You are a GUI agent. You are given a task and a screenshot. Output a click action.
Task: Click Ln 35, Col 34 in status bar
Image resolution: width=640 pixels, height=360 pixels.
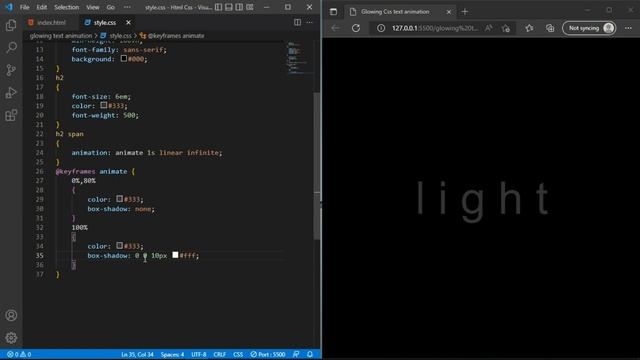pyautogui.click(x=137, y=354)
